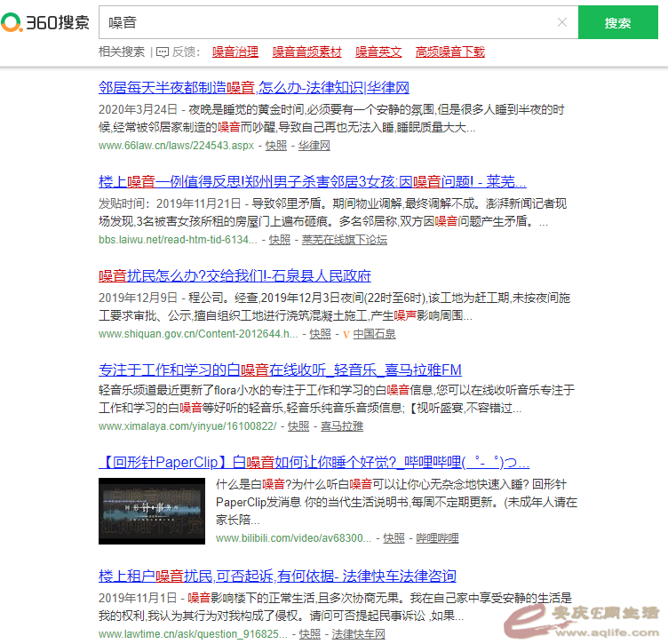This screenshot has height=644, width=668.
Task: Open the 喜马拉雅FM white noise result
Action: click(x=280, y=369)
